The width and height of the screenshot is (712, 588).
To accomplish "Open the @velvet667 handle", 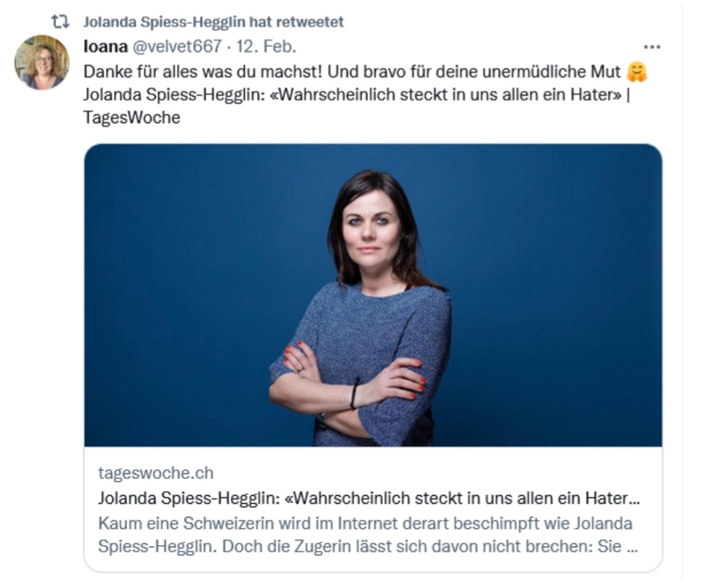I will coord(177,47).
